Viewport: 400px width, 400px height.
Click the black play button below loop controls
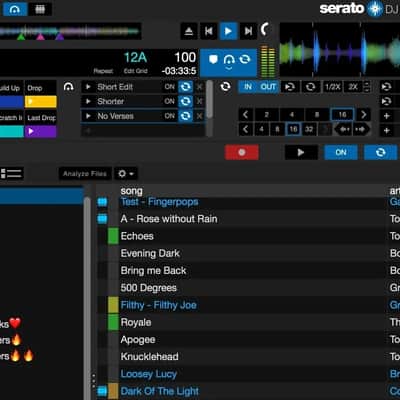click(x=301, y=152)
